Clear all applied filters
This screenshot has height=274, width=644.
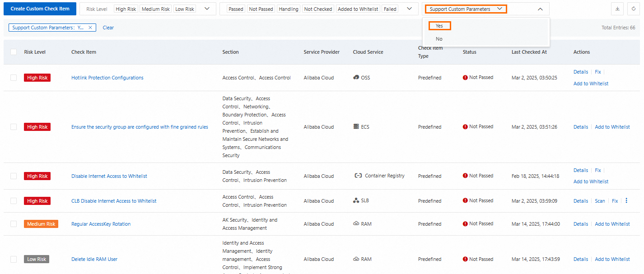pyautogui.click(x=108, y=28)
